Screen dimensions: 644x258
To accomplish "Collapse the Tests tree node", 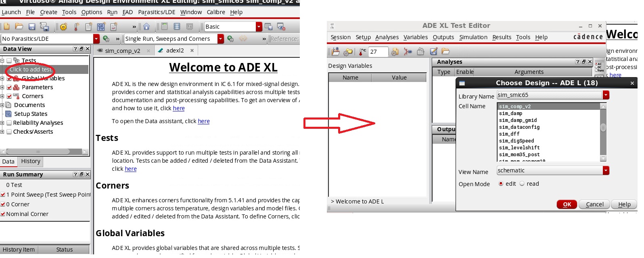I will point(2,61).
